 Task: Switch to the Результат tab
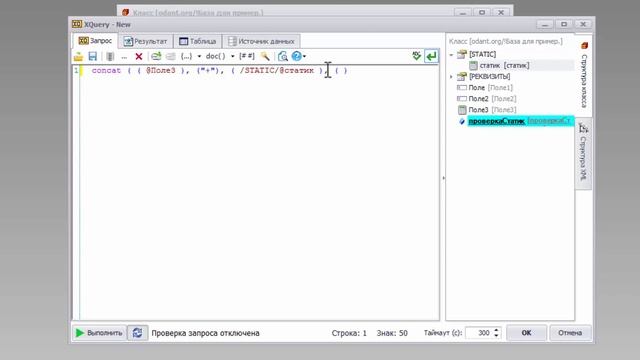146,41
